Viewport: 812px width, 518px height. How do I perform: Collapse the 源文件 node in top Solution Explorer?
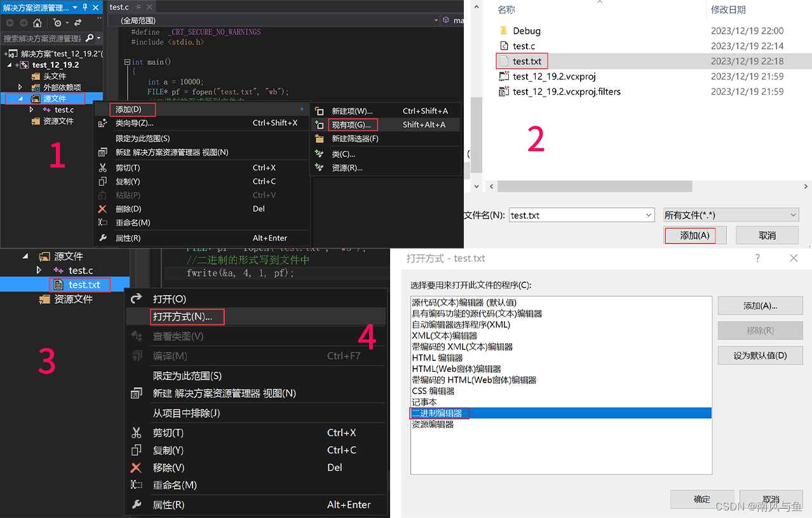click(20, 99)
